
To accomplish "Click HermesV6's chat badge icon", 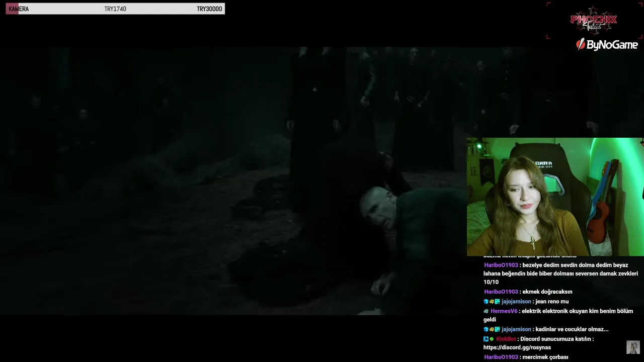I will pyautogui.click(x=486, y=311).
